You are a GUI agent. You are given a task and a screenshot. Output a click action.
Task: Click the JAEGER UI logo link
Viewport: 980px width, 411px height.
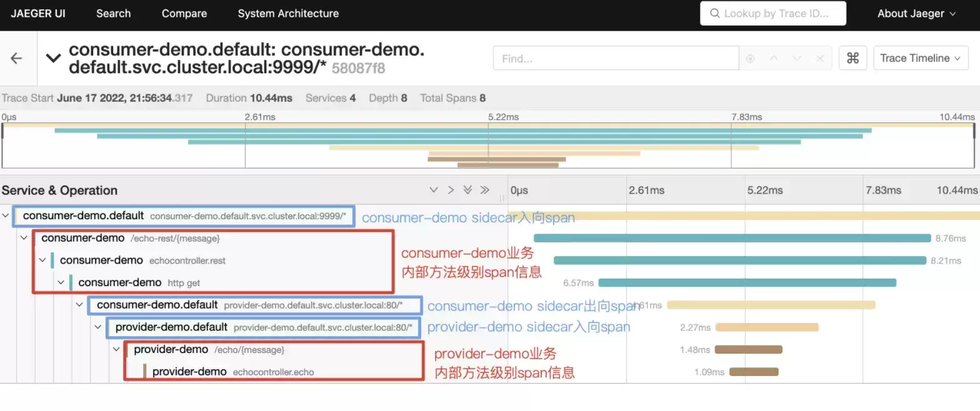(37, 13)
